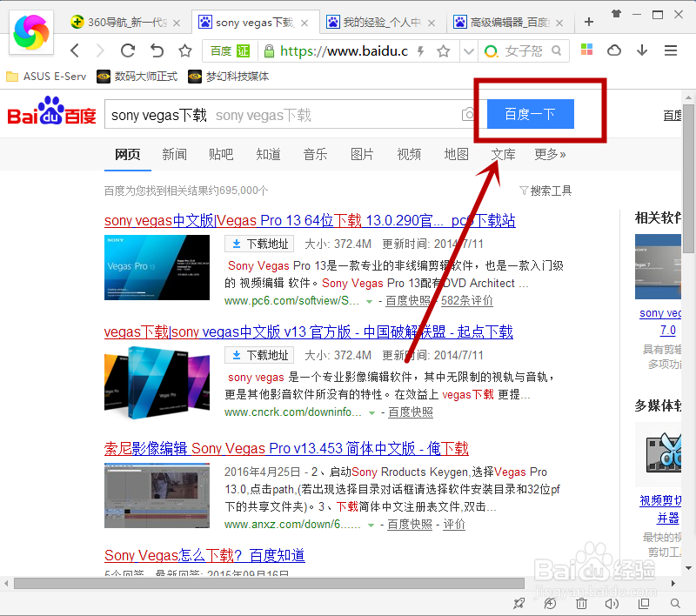
Task: Expand arrow beside www.anxz.com URL
Action: tap(371, 526)
